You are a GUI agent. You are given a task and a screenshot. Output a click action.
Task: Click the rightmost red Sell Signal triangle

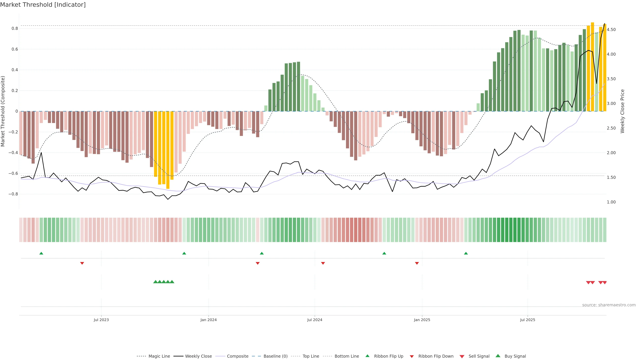point(604,283)
